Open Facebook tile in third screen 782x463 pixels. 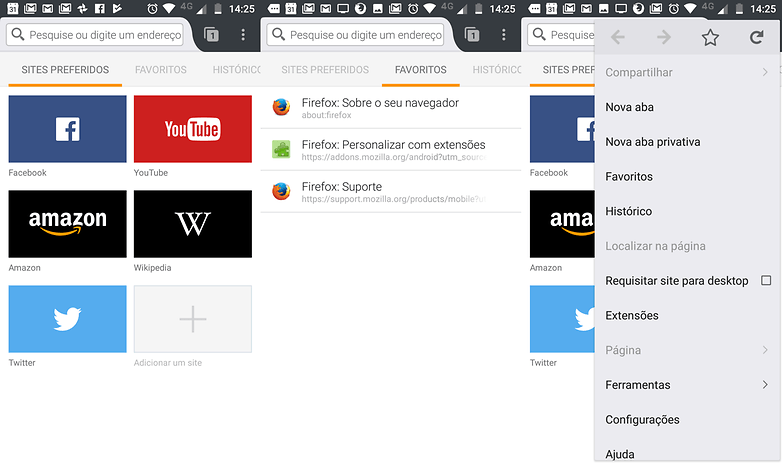[562, 129]
